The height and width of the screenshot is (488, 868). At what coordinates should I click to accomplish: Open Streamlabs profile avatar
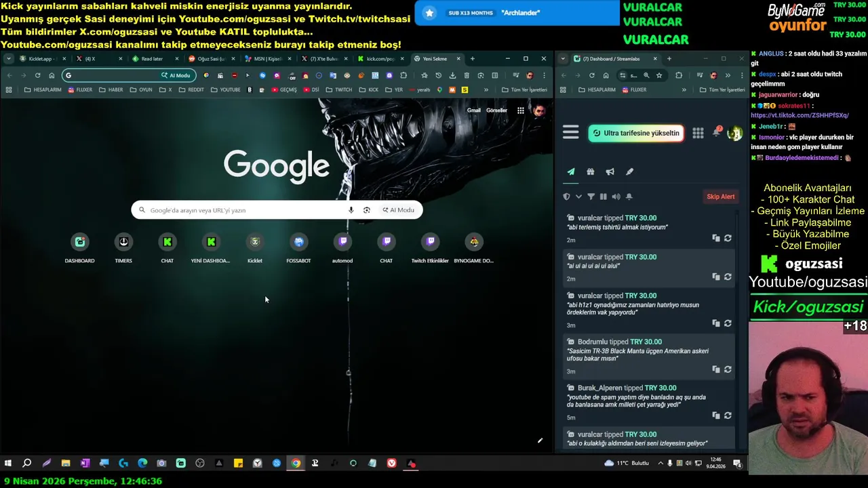pyautogui.click(x=734, y=133)
